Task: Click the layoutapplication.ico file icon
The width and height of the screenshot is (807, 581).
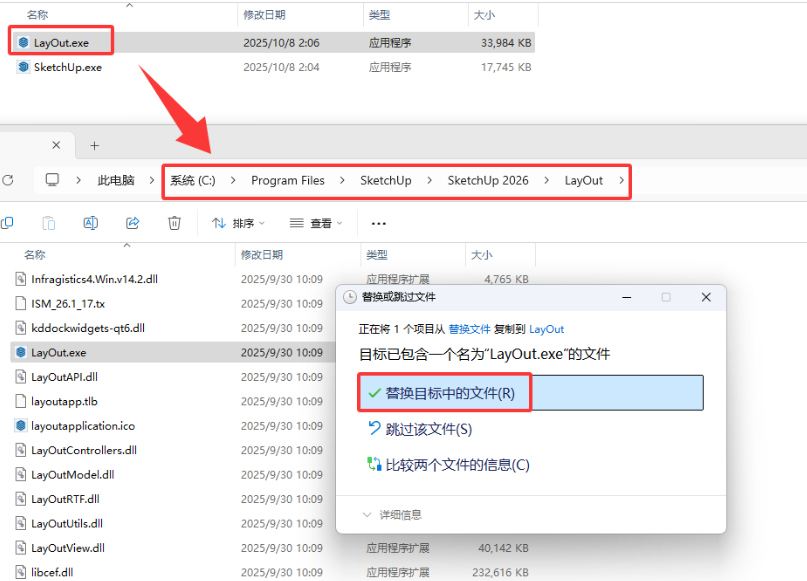Action: (20, 426)
